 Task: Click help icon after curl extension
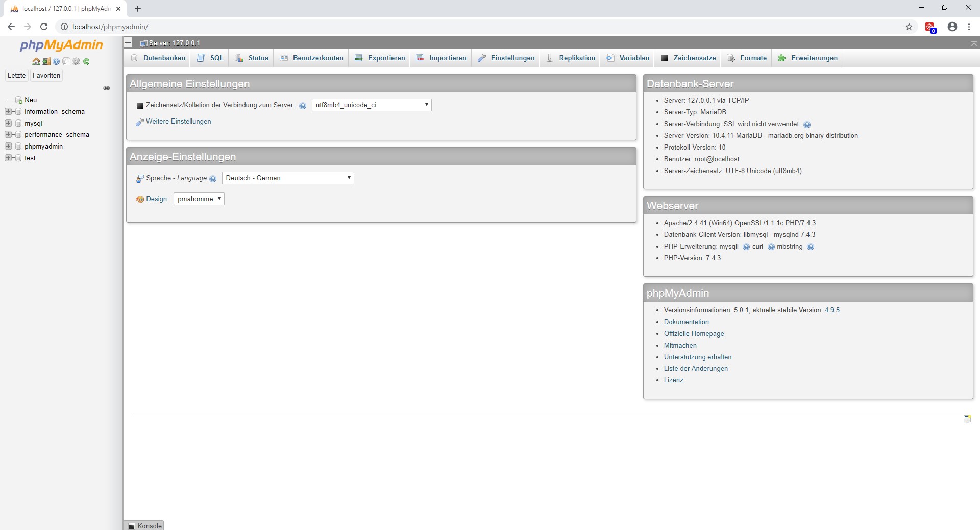point(771,247)
